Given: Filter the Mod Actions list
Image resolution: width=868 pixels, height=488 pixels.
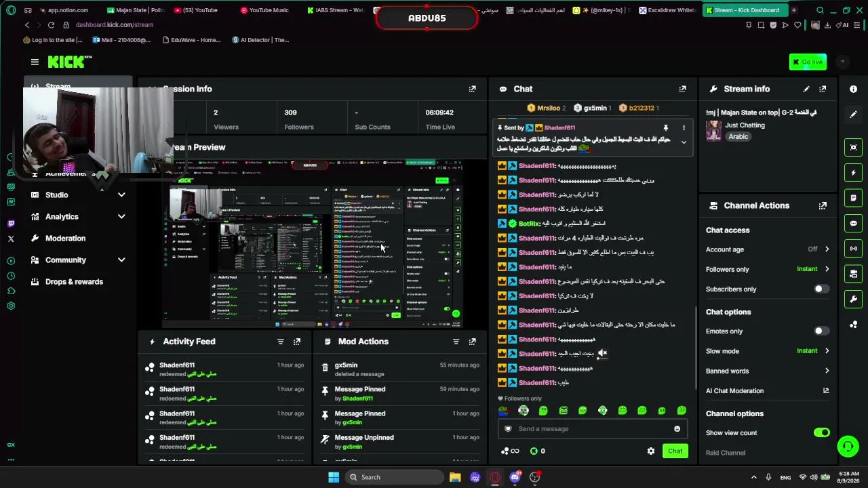Looking at the screenshot, I should point(456,342).
